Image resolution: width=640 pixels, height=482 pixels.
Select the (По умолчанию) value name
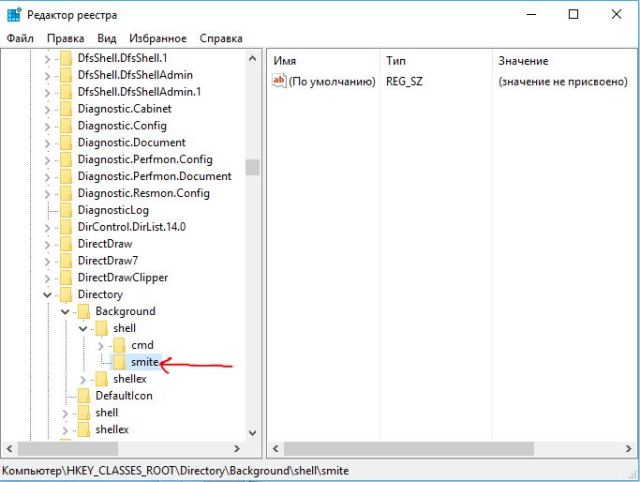tap(332, 81)
